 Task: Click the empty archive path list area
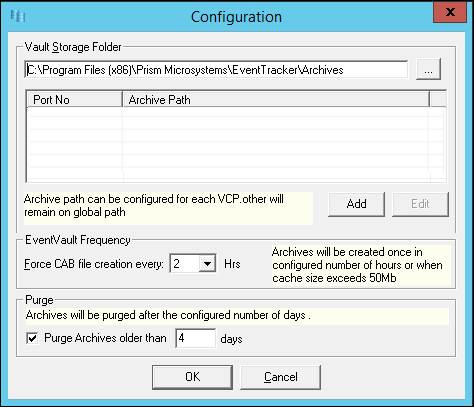coord(236,144)
